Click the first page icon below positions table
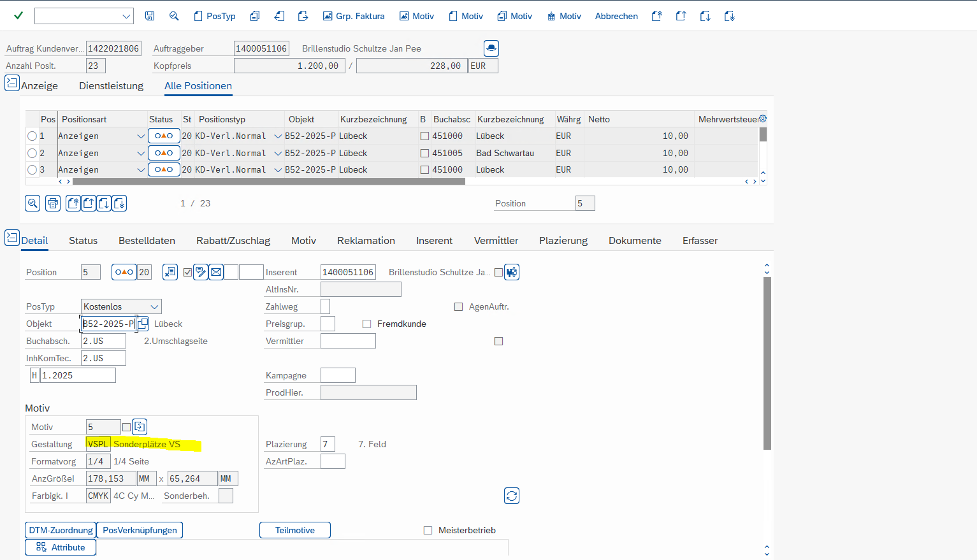 coord(73,203)
